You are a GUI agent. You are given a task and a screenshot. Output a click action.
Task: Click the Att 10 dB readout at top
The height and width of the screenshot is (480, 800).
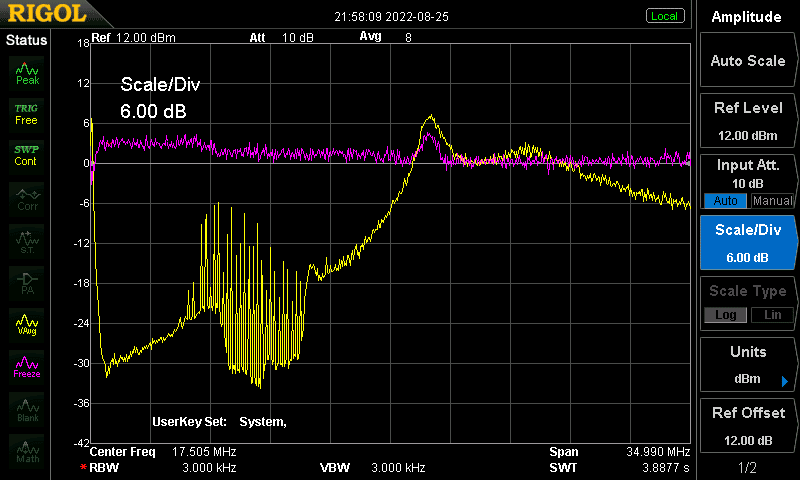(281, 38)
